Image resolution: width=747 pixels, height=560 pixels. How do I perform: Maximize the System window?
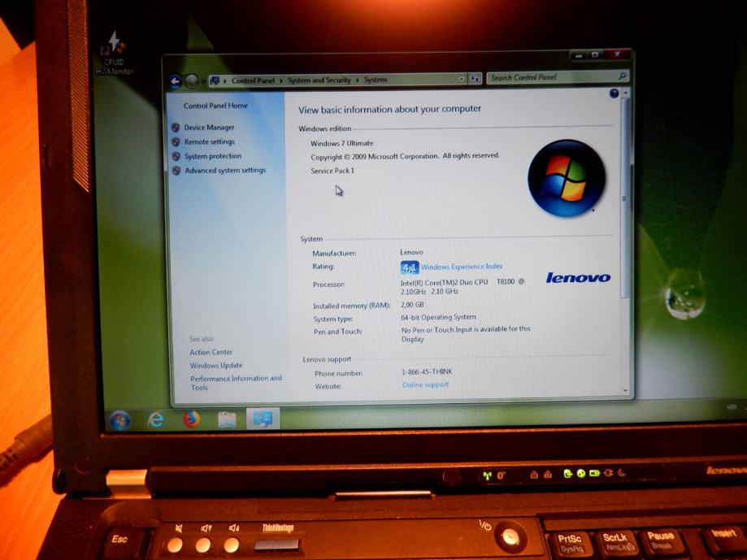(595, 54)
